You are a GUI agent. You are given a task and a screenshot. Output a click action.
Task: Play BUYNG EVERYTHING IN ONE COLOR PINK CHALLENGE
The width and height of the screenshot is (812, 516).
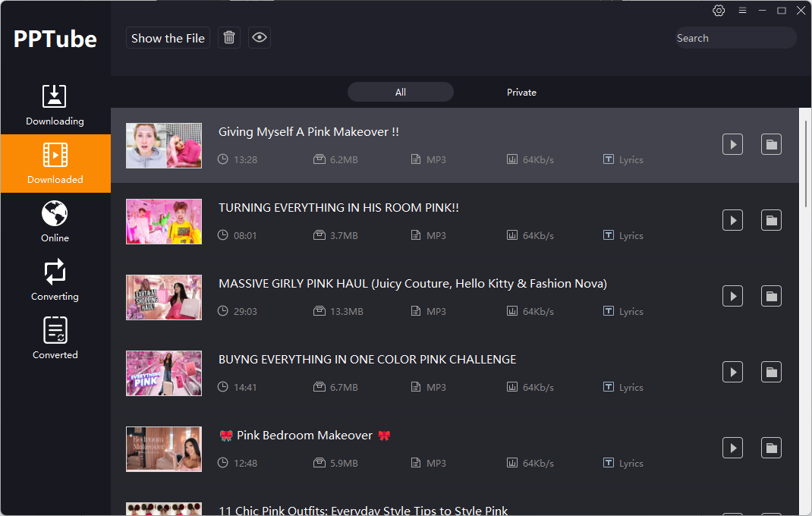(x=732, y=372)
